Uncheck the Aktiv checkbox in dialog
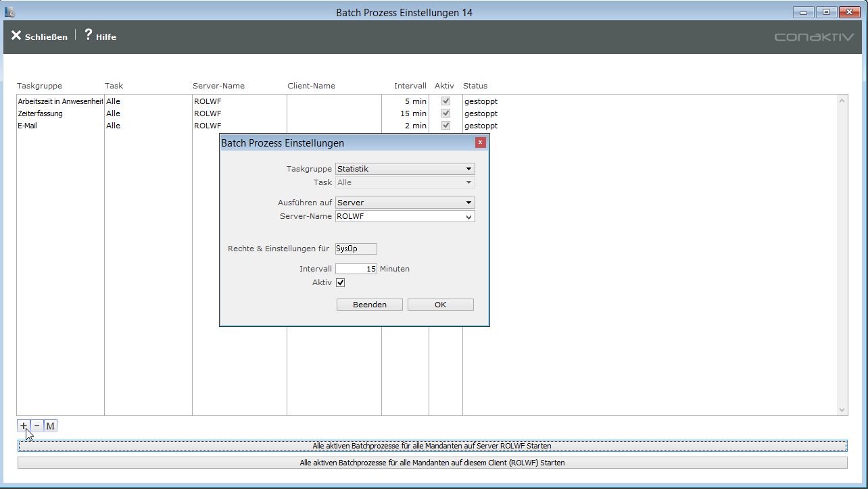868x489 pixels. click(341, 282)
